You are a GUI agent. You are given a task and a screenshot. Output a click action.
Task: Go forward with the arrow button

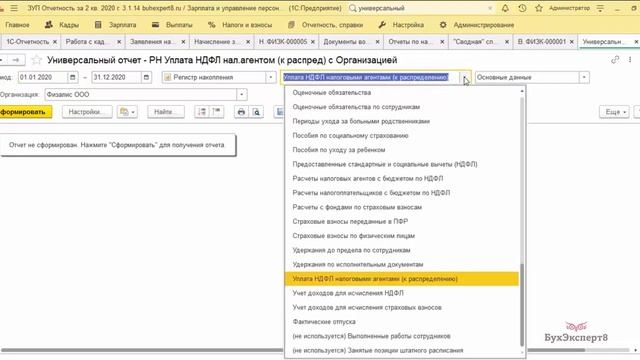16,60
